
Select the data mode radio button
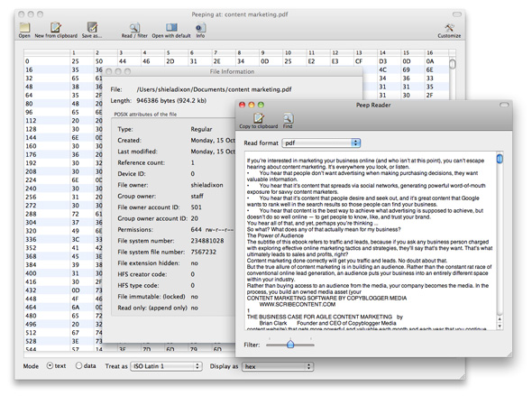pos(79,365)
